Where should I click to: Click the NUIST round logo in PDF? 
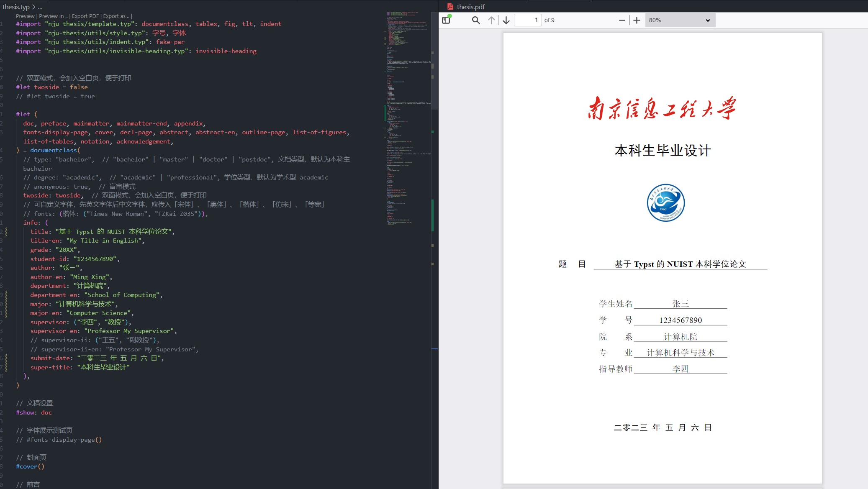click(x=665, y=203)
